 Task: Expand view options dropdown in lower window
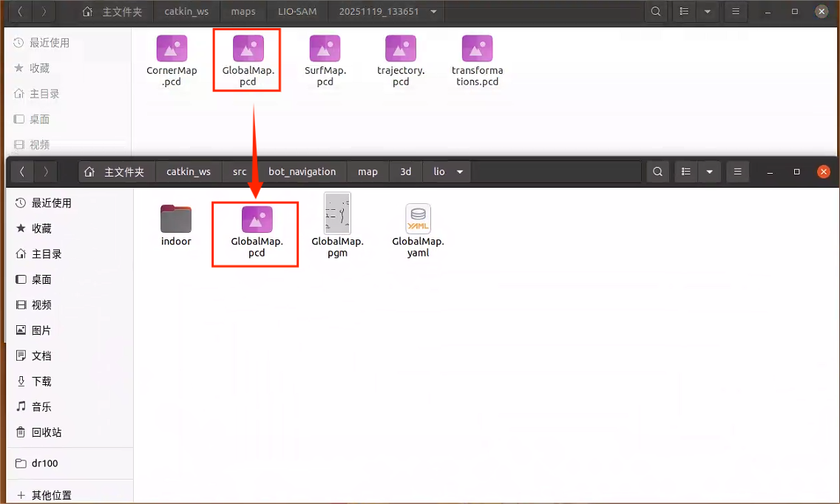tap(709, 171)
